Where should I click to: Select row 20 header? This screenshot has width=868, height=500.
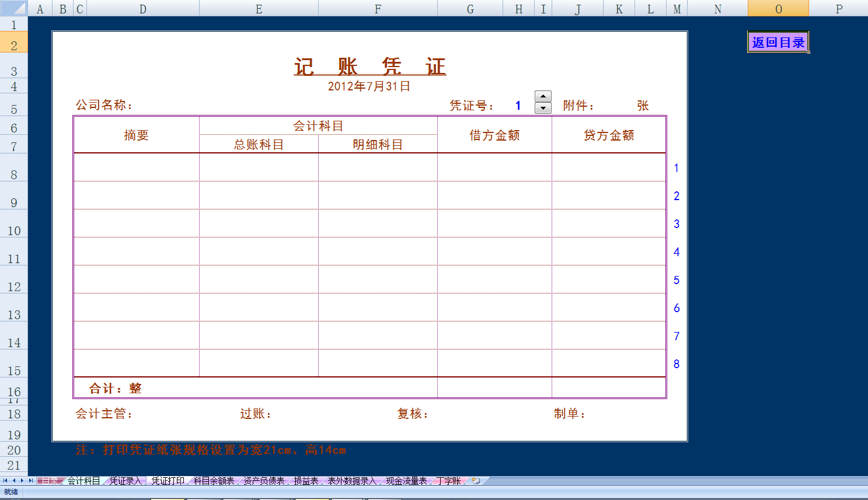pyautogui.click(x=14, y=450)
